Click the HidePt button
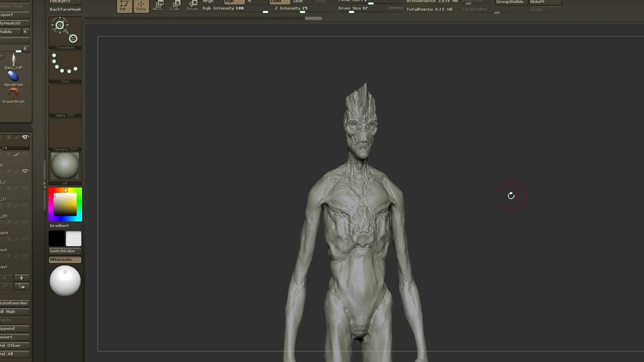Screen dimensions: 644x362 [x=545, y=2]
